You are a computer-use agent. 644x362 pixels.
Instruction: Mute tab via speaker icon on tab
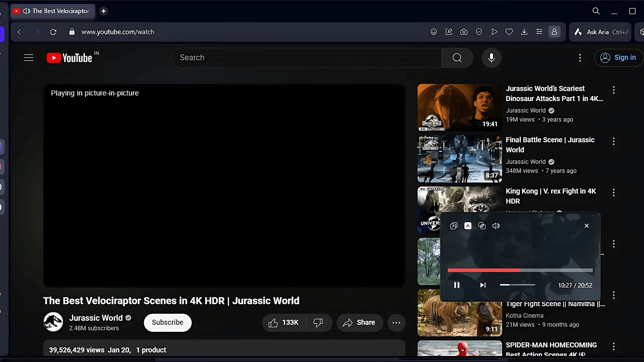pos(26,11)
